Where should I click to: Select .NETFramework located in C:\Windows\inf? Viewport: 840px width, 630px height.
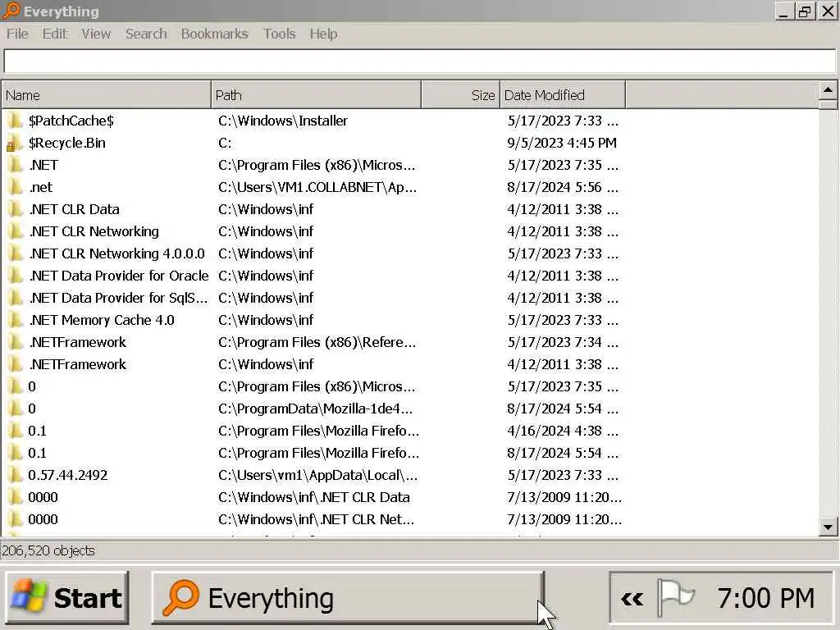pos(78,364)
